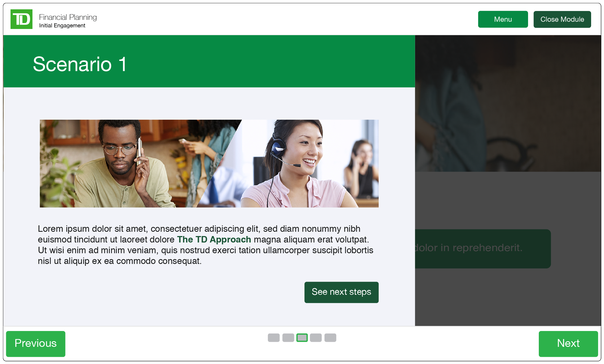Select the first progress indicator
604x364 pixels.
[274, 338]
